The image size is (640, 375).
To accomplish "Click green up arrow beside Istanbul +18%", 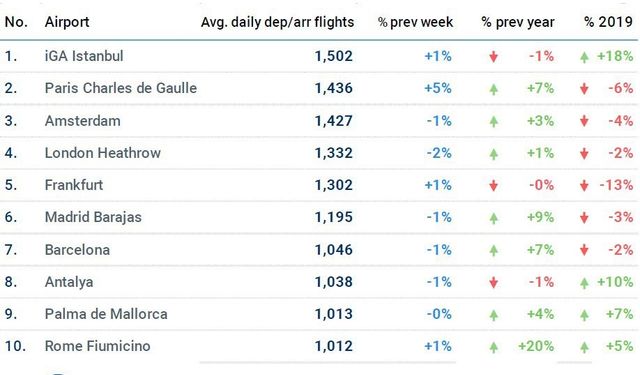I will [584, 57].
